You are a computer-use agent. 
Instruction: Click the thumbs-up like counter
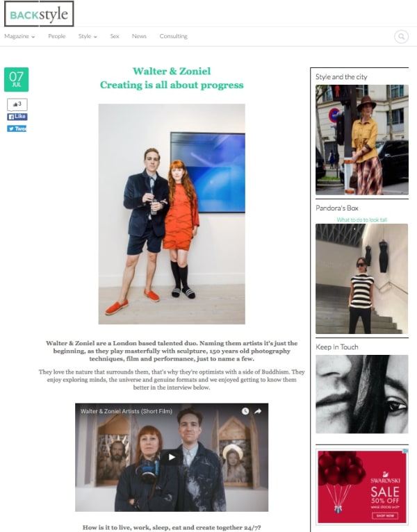click(17, 104)
